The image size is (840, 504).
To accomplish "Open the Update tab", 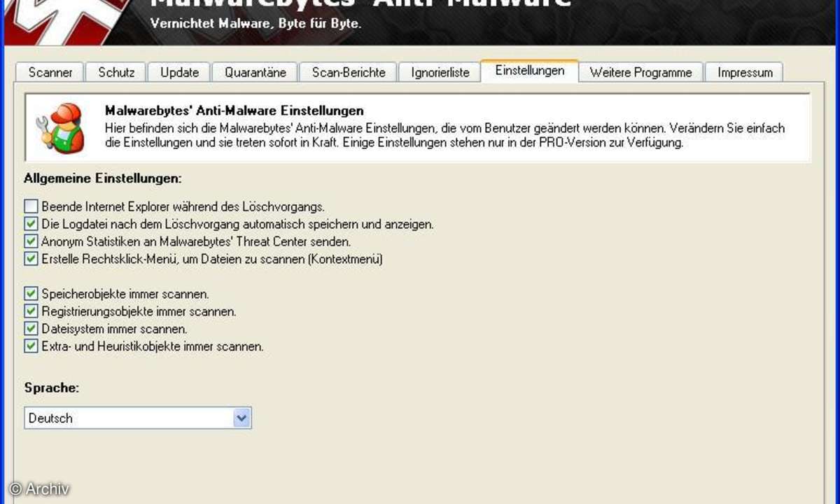I will click(x=179, y=72).
